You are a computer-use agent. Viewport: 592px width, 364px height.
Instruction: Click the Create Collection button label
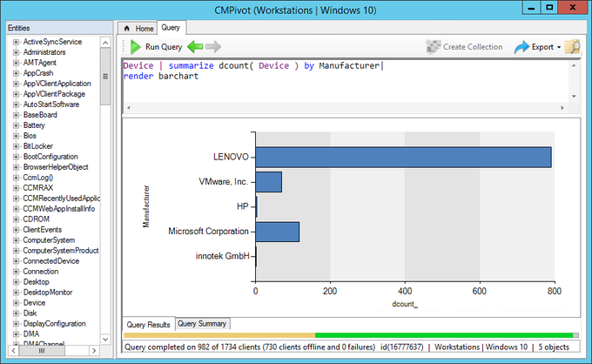coord(473,47)
